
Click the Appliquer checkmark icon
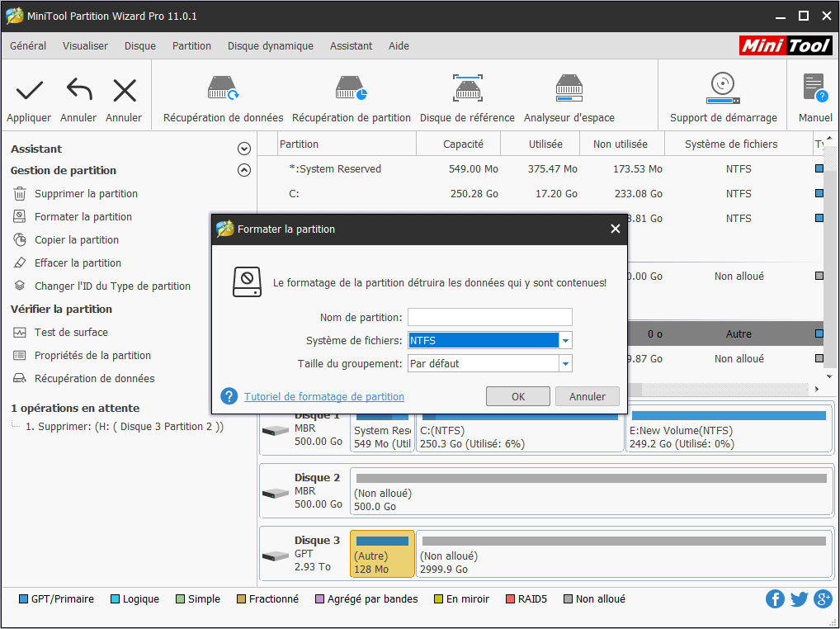coord(29,90)
